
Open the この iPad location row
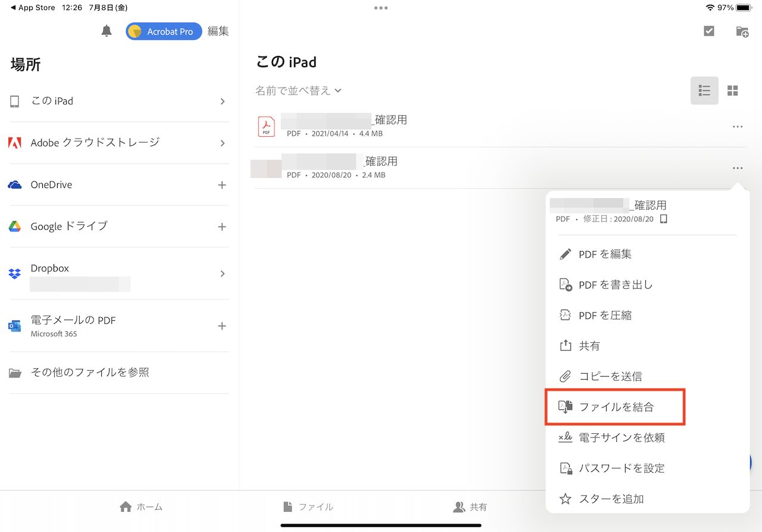120,101
